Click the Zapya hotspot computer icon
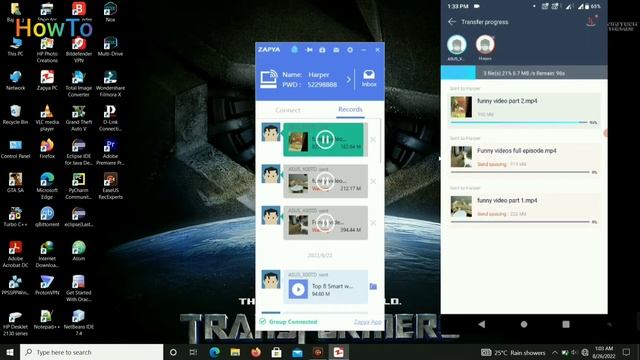 click(269, 79)
